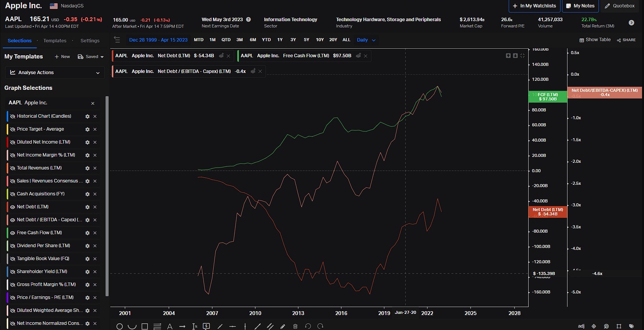644x330 pixels.
Task: Open the Daily interval dropdown
Action: click(366, 40)
